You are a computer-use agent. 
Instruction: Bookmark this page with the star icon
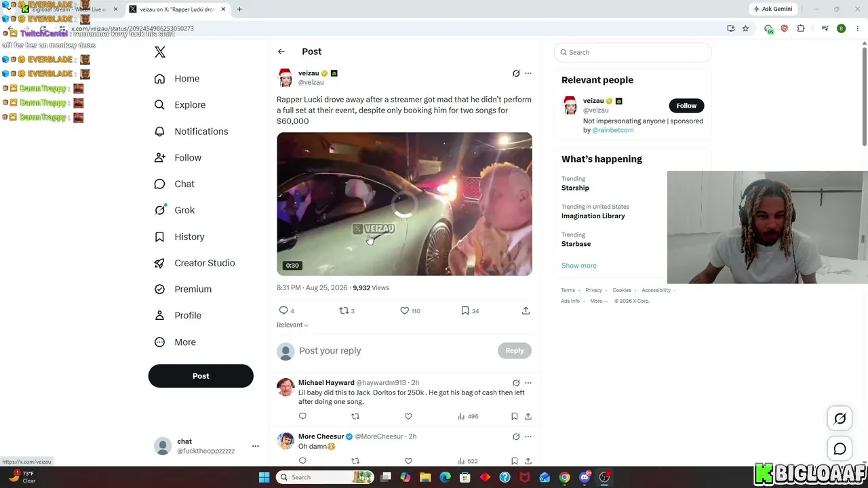pos(745,28)
